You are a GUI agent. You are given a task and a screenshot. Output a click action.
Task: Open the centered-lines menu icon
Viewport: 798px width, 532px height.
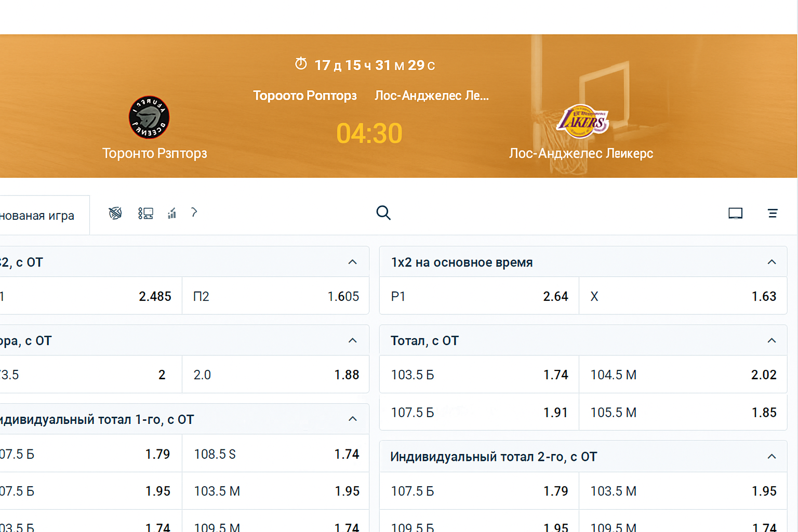coord(773,213)
